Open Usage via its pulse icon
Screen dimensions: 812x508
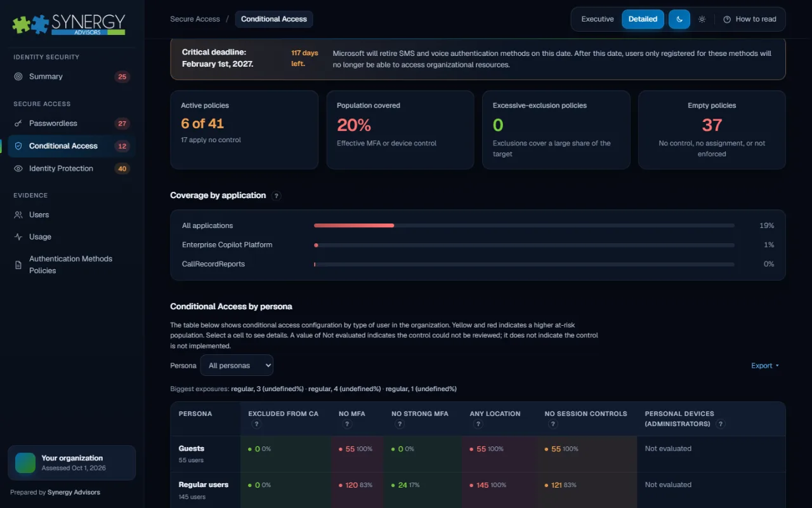point(18,237)
